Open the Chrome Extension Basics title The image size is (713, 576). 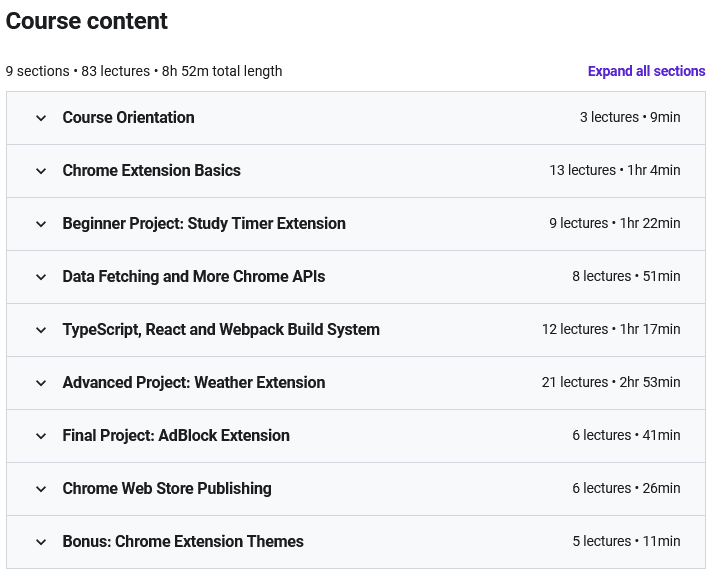[151, 170]
